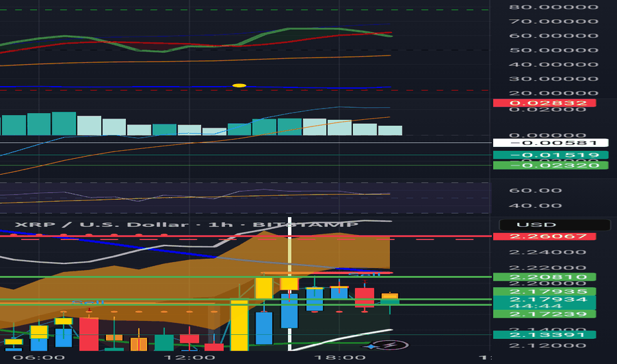Viewport: 617px width, 364px height.
Task: Click the red 0.02832 indicator value label
Action: 544,103
